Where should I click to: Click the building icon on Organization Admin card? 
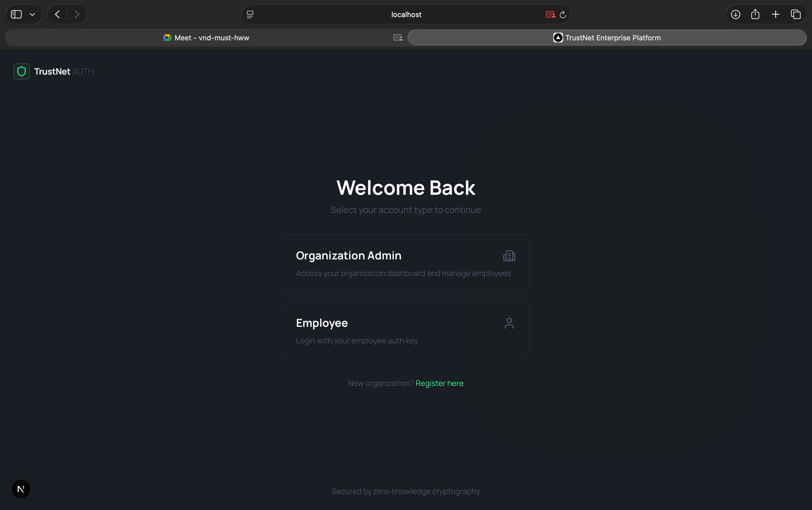point(509,256)
